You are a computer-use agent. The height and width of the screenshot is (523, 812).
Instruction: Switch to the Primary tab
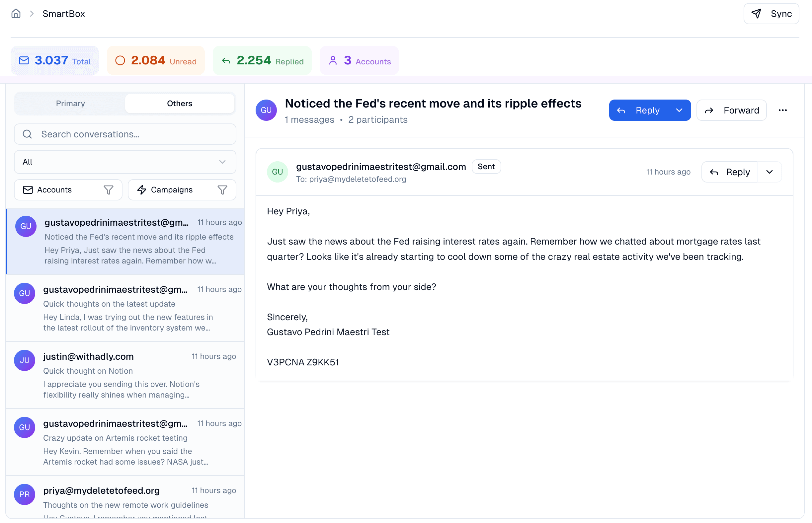[x=70, y=104]
